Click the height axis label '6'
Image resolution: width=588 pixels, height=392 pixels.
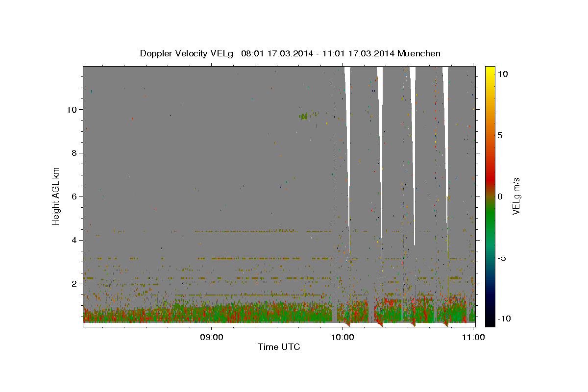(x=73, y=196)
